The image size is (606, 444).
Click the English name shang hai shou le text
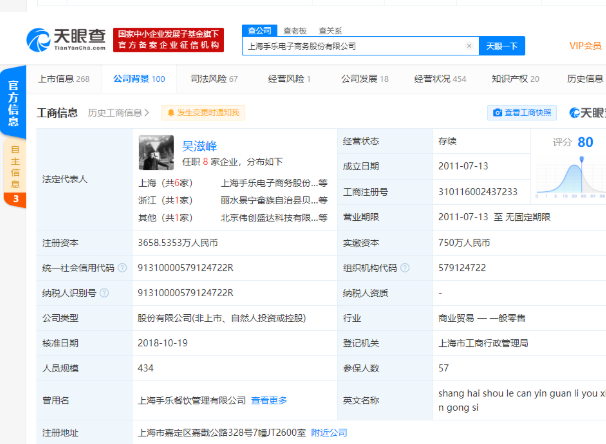[x=522, y=400]
